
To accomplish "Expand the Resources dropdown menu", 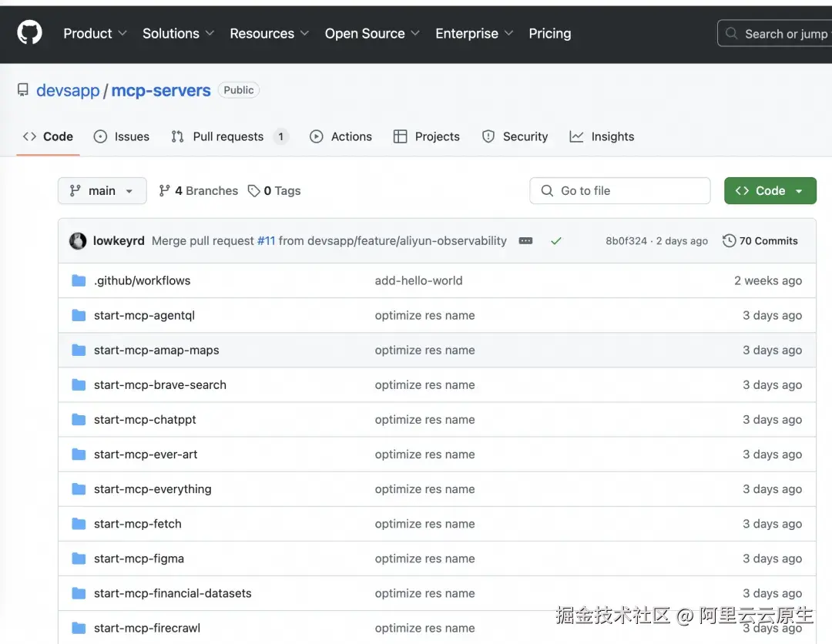I will [270, 33].
